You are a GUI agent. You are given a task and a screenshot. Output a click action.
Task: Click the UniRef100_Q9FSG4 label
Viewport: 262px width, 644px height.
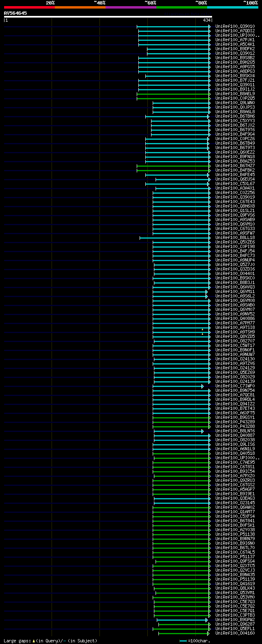[235, 561]
